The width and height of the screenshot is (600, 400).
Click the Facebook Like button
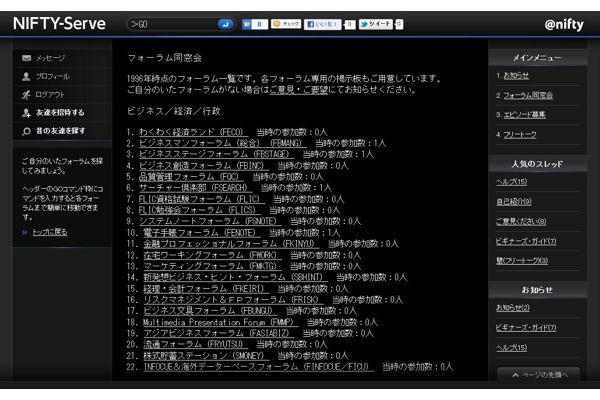pyautogui.click(x=323, y=22)
